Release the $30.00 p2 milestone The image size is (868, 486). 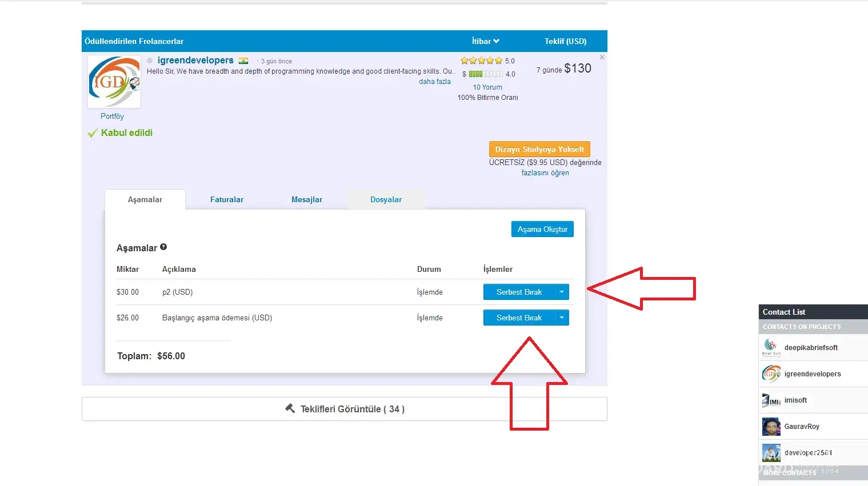519,292
